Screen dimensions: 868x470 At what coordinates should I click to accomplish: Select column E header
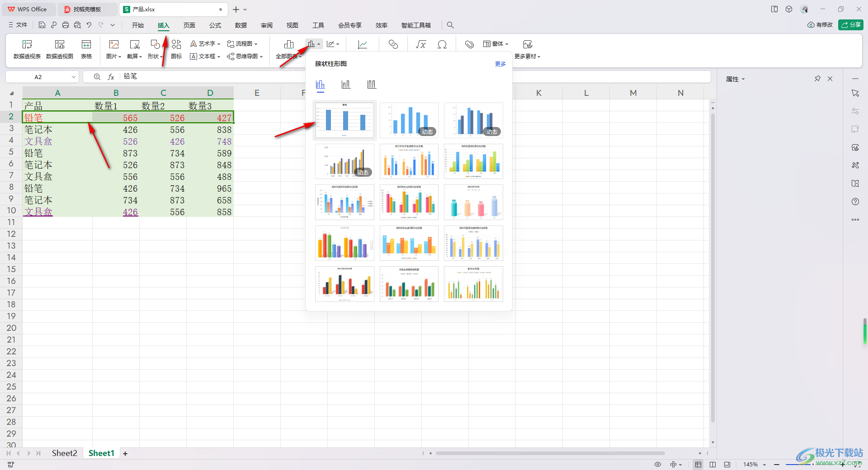tap(257, 93)
